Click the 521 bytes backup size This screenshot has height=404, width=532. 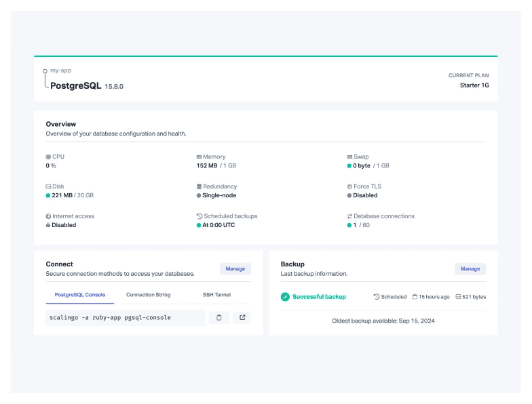click(x=474, y=297)
